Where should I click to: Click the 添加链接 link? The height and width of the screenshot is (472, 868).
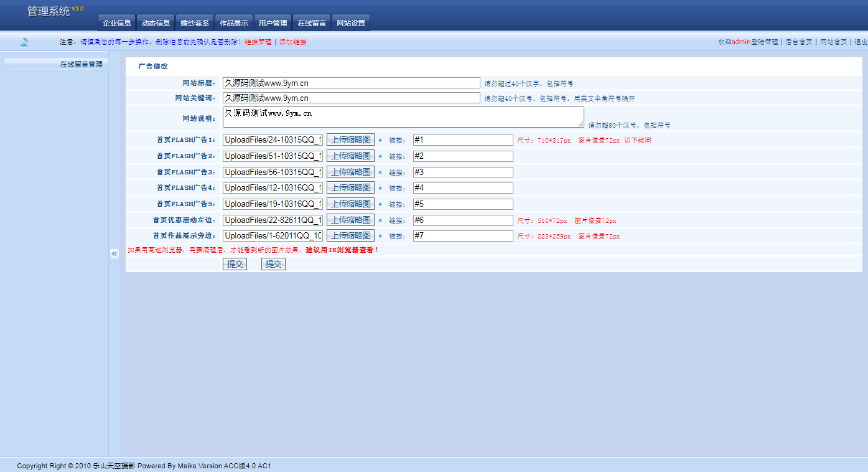[292, 42]
